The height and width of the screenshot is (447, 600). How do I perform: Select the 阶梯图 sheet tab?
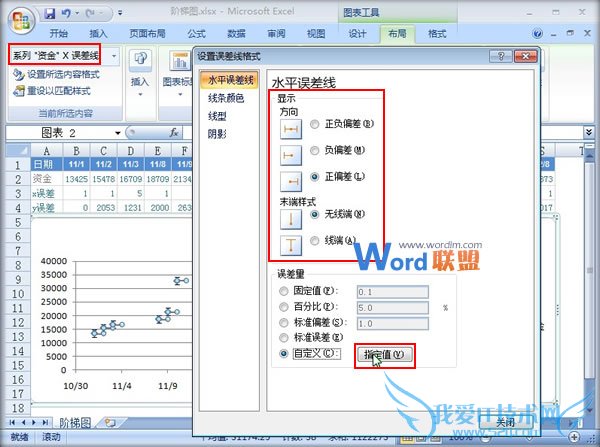click(75, 423)
